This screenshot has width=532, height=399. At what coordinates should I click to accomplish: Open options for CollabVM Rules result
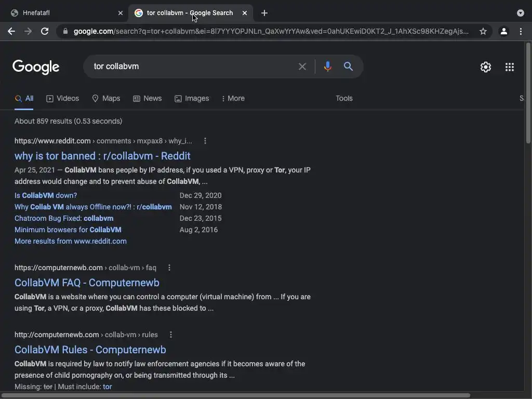pos(170,335)
